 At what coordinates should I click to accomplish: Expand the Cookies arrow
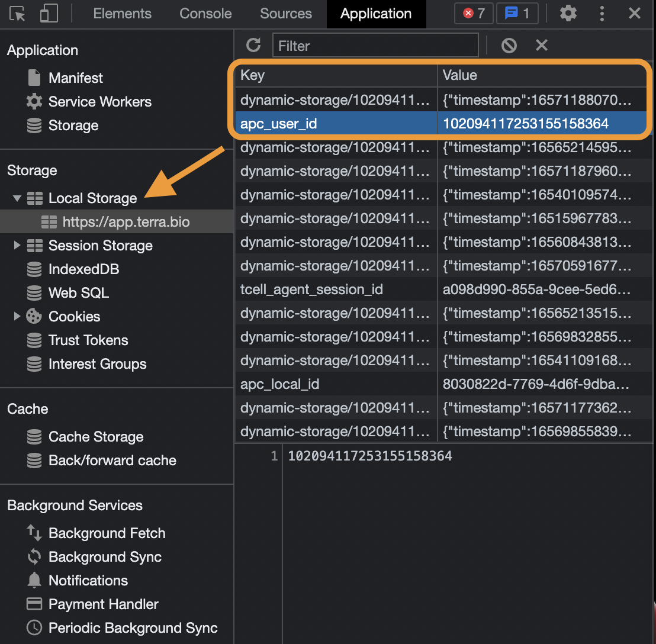click(17, 316)
